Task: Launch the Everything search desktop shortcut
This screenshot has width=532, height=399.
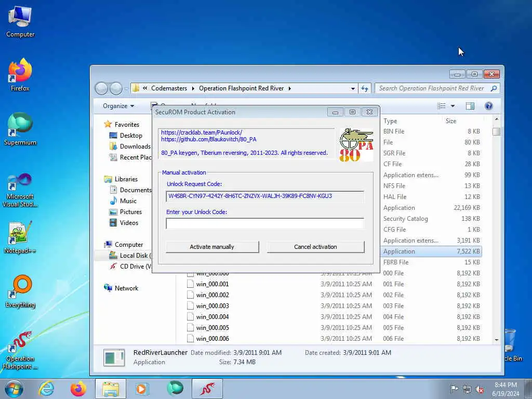Action: tap(20, 291)
